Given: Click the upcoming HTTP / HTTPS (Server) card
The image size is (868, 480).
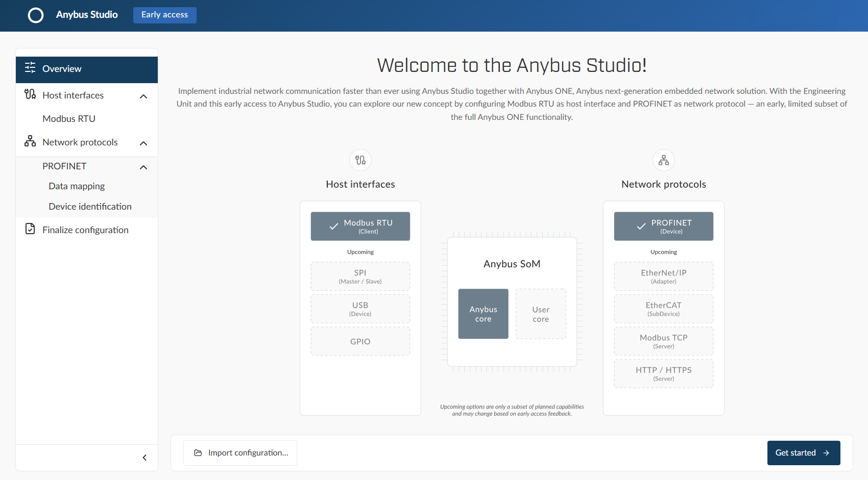Looking at the screenshot, I should coord(664,374).
